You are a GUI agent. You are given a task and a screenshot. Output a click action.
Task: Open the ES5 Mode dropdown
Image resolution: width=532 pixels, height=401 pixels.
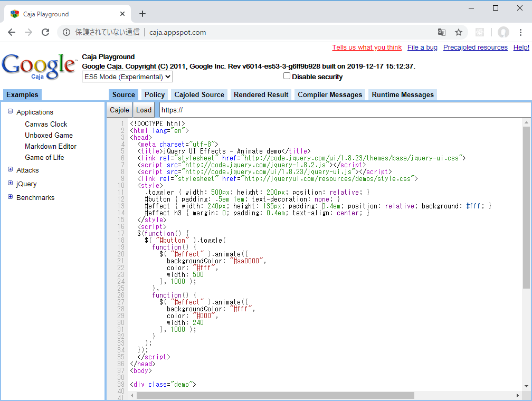tap(127, 77)
